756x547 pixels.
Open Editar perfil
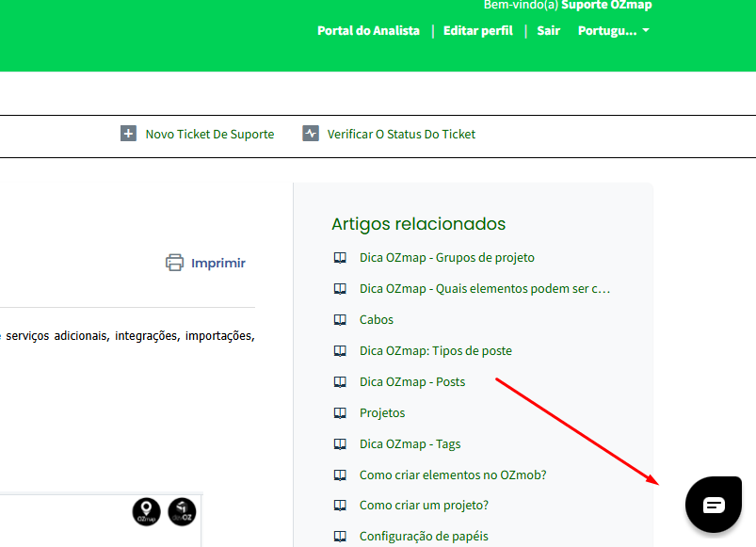coord(478,31)
